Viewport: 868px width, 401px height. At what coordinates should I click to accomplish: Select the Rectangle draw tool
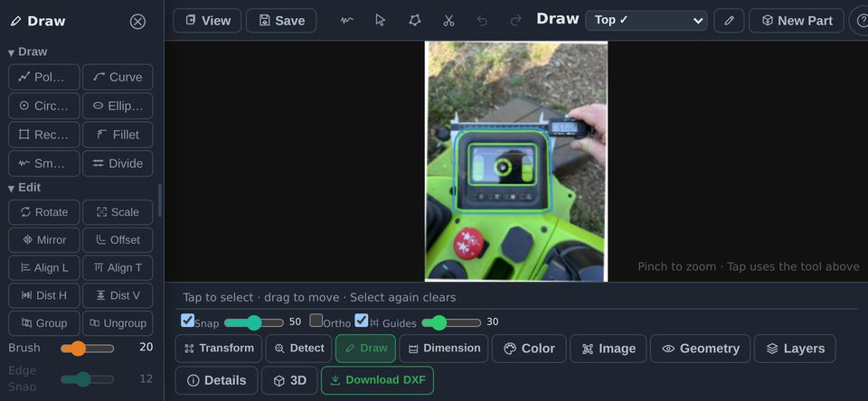pos(44,135)
